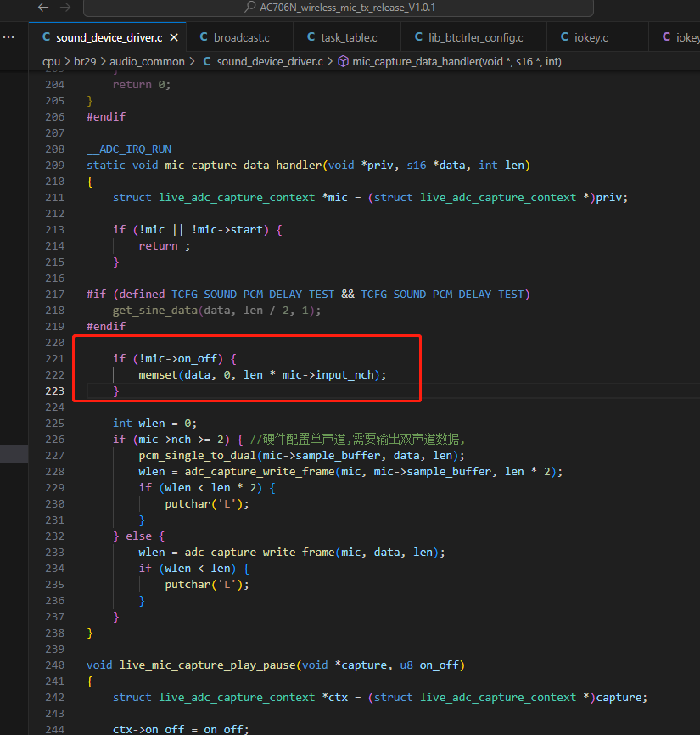Switch to the iokey.c tab
This screenshot has width=700, height=735.
click(598, 37)
